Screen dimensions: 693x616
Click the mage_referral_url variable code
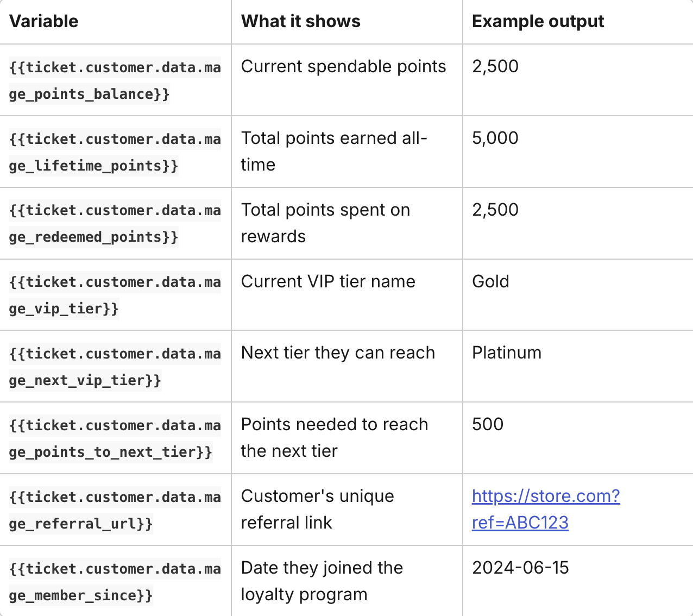(x=115, y=510)
